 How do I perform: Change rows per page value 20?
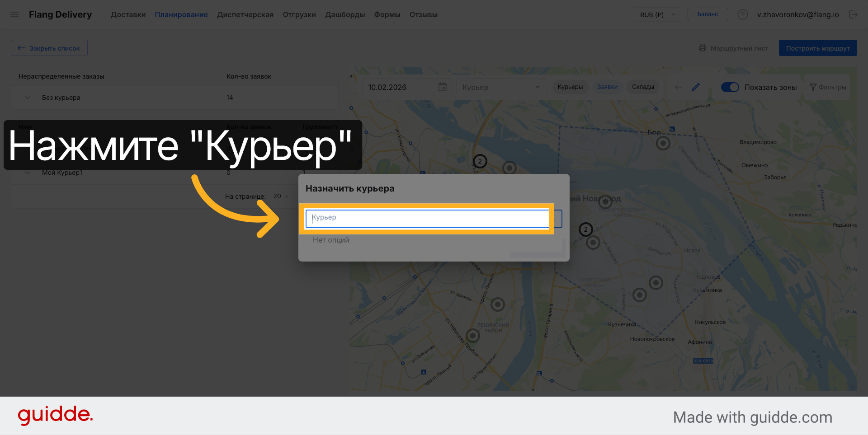click(281, 196)
